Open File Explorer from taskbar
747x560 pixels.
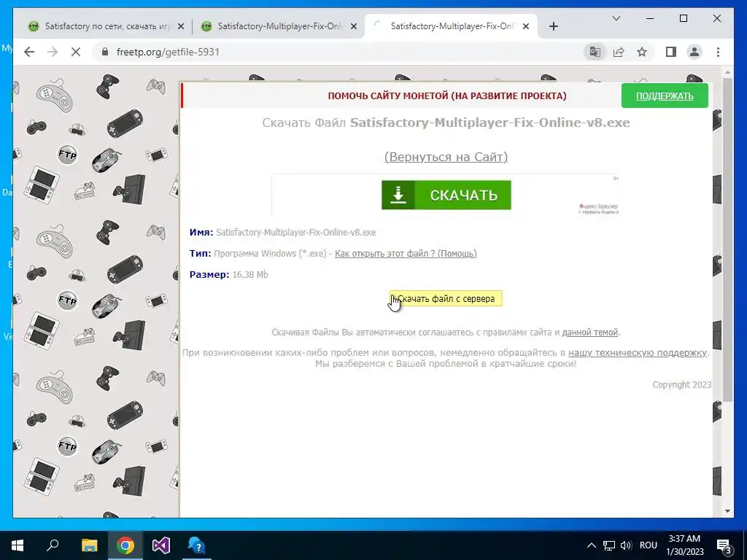[89, 545]
